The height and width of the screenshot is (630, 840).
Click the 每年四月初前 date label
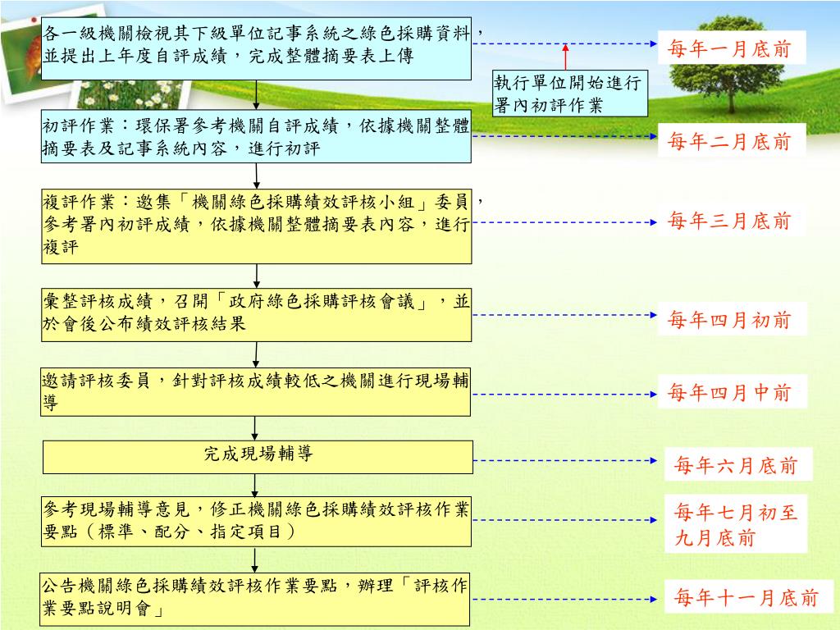point(729,320)
